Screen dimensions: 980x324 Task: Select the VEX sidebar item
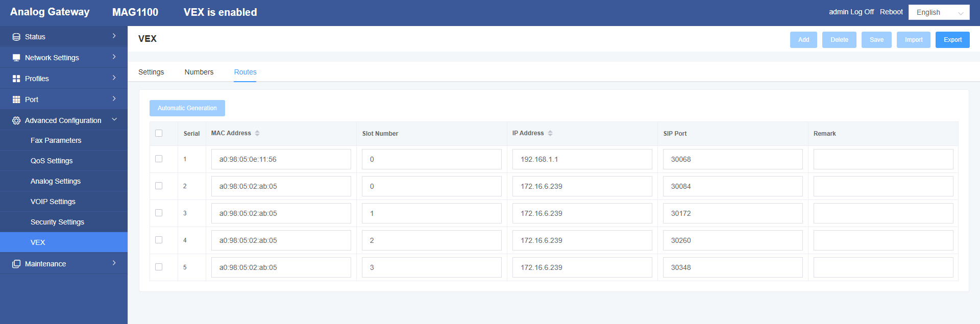click(x=64, y=242)
